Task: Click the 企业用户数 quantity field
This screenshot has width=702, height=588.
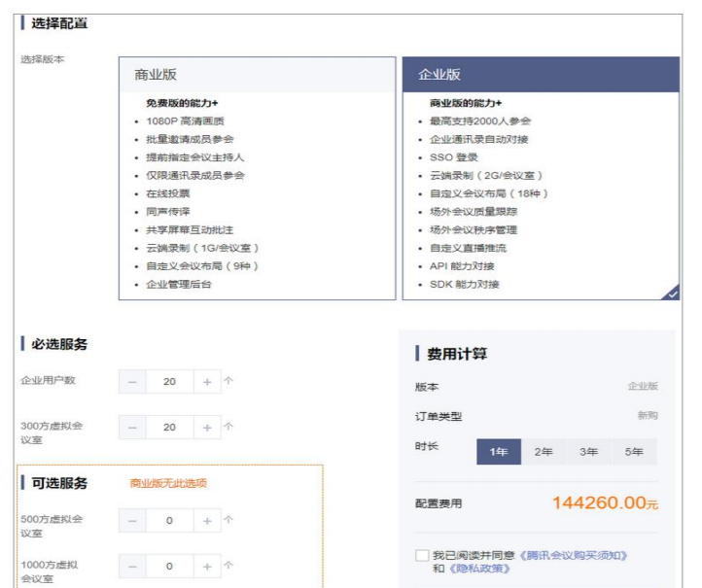Action: (x=170, y=382)
